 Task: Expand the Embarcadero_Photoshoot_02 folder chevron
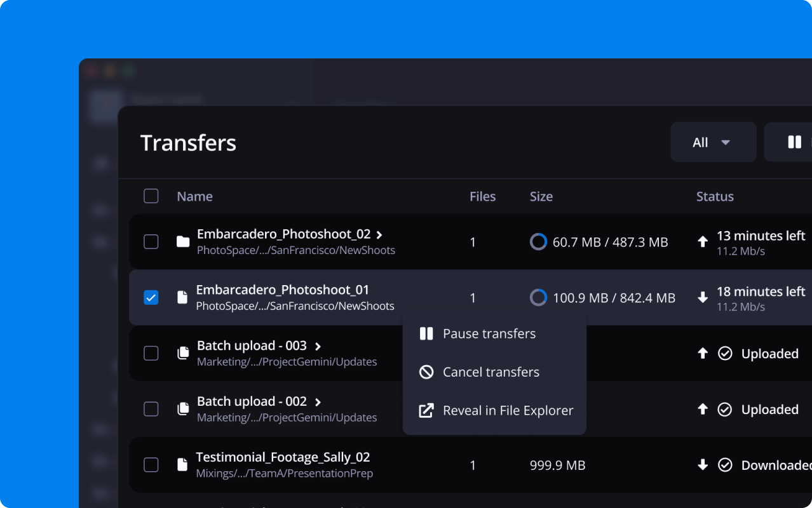[379, 235]
